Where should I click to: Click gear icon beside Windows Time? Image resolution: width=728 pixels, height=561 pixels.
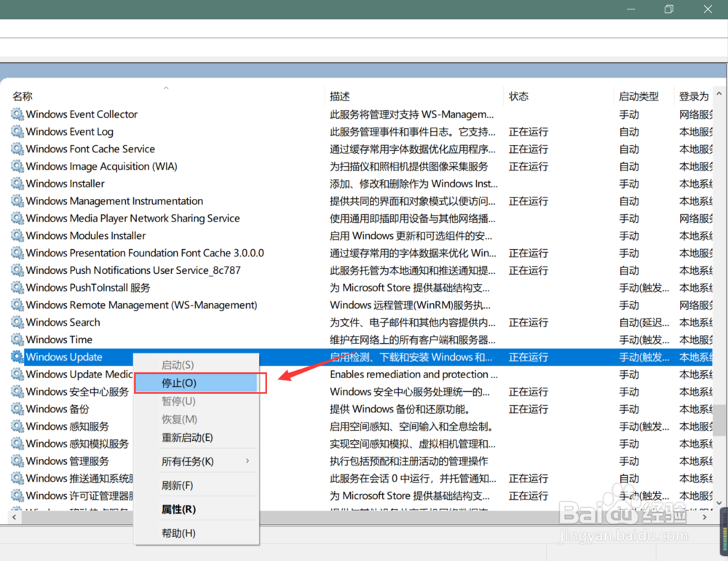click(x=17, y=340)
